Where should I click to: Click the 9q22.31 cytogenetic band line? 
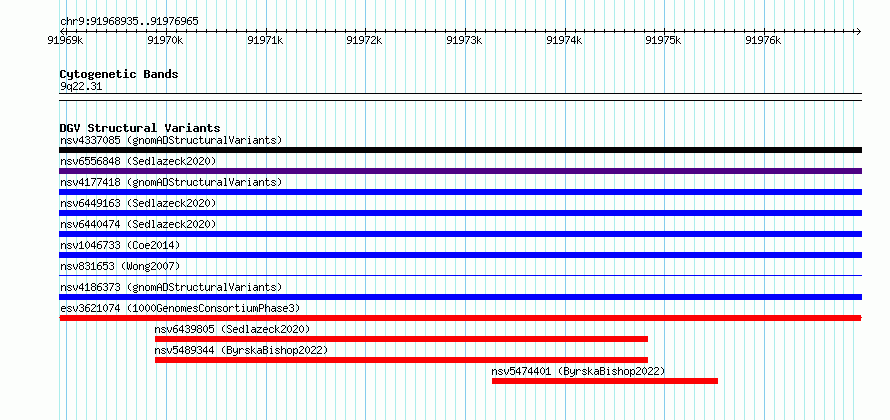coord(460,96)
